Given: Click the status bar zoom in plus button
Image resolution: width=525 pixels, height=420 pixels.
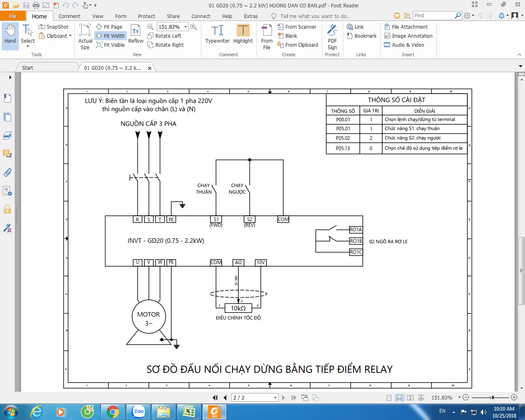Looking at the screenshot, I should 514,397.
